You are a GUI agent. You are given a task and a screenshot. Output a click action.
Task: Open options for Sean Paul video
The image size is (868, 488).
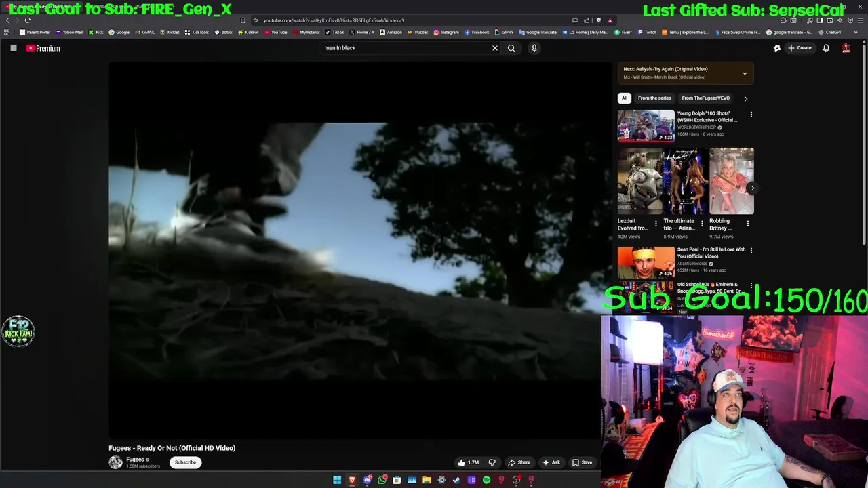point(751,251)
